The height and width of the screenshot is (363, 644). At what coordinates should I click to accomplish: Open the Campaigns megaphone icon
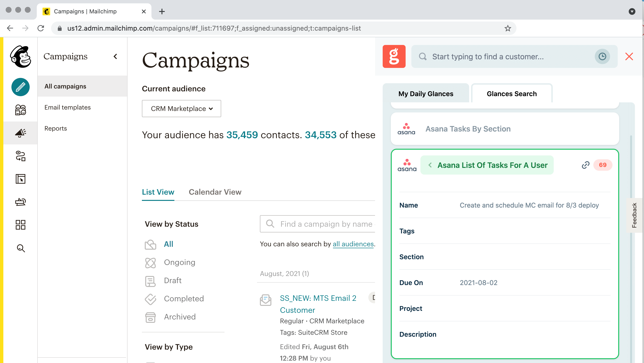point(21,132)
